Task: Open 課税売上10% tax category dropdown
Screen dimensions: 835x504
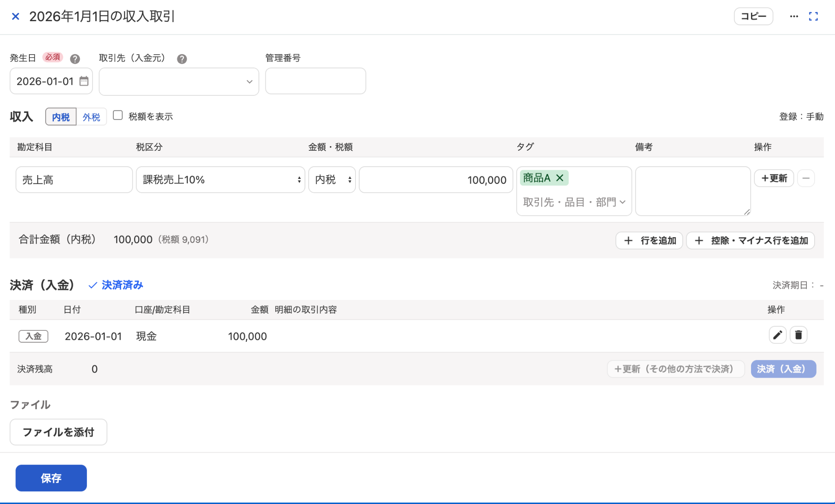Action: coord(221,179)
